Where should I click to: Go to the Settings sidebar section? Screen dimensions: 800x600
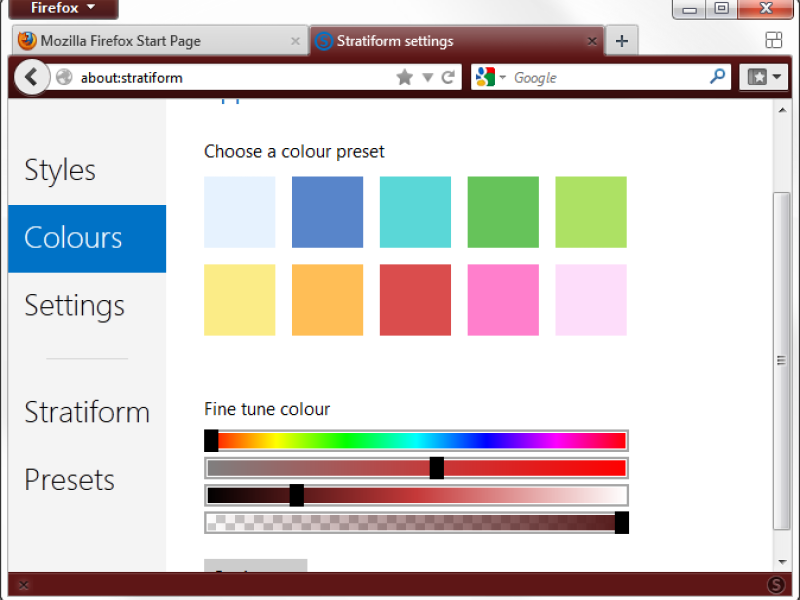(x=74, y=305)
